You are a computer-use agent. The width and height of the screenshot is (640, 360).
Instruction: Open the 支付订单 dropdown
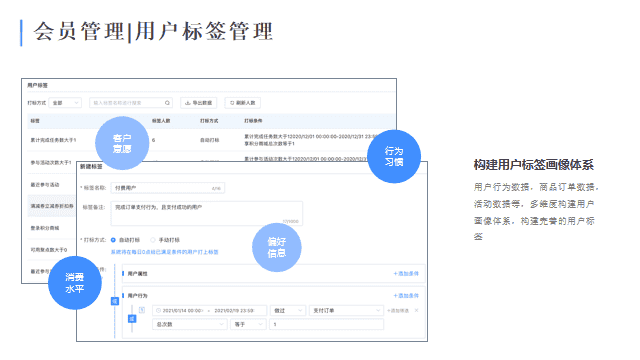[346, 311]
